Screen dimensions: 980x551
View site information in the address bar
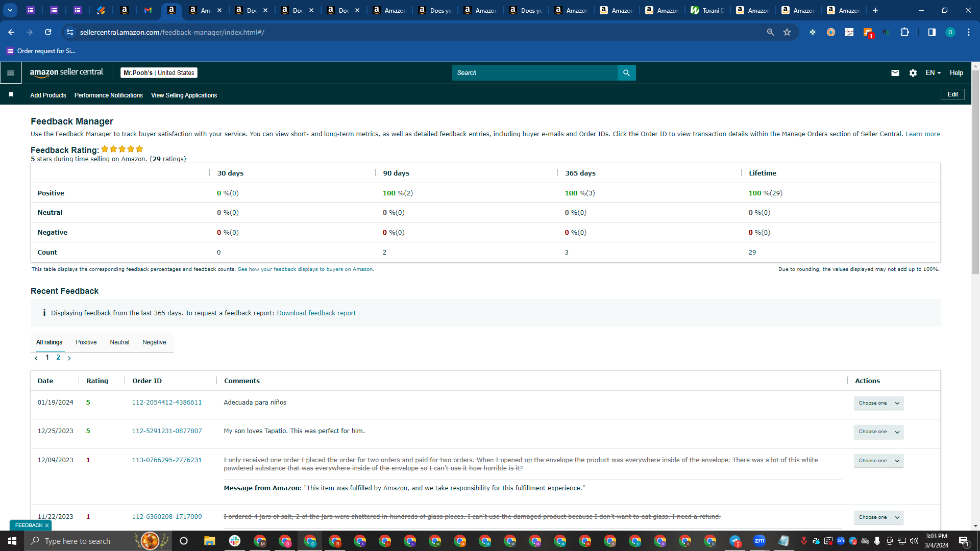tap(70, 32)
